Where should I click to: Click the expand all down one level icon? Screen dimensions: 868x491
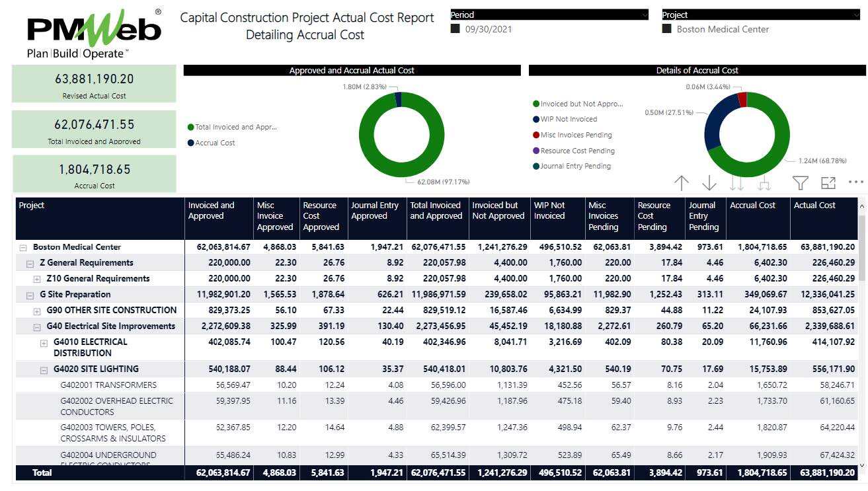point(764,183)
